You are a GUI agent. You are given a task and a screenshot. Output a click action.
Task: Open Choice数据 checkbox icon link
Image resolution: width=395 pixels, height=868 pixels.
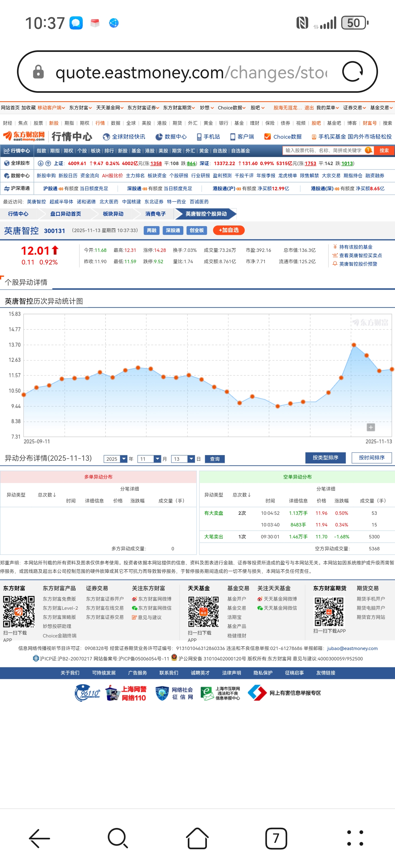point(283,136)
